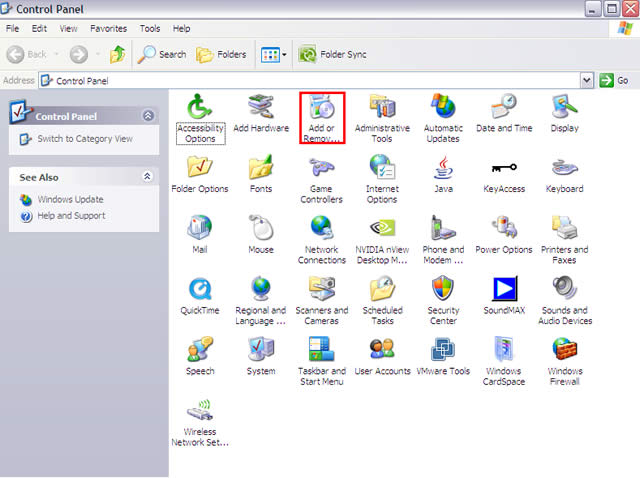
Task: Open Wireless Network Setup wizard
Action: point(200,422)
